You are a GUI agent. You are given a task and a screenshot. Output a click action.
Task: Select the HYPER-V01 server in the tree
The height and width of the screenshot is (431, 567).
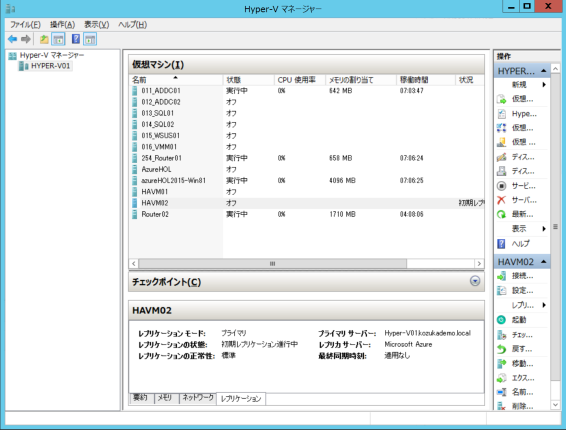point(50,66)
